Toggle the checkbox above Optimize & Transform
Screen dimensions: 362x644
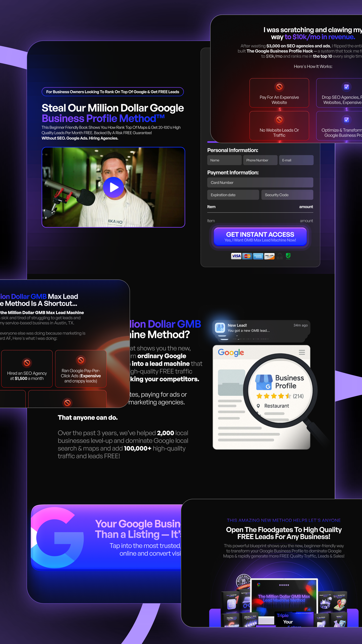(x=346, y=120)
